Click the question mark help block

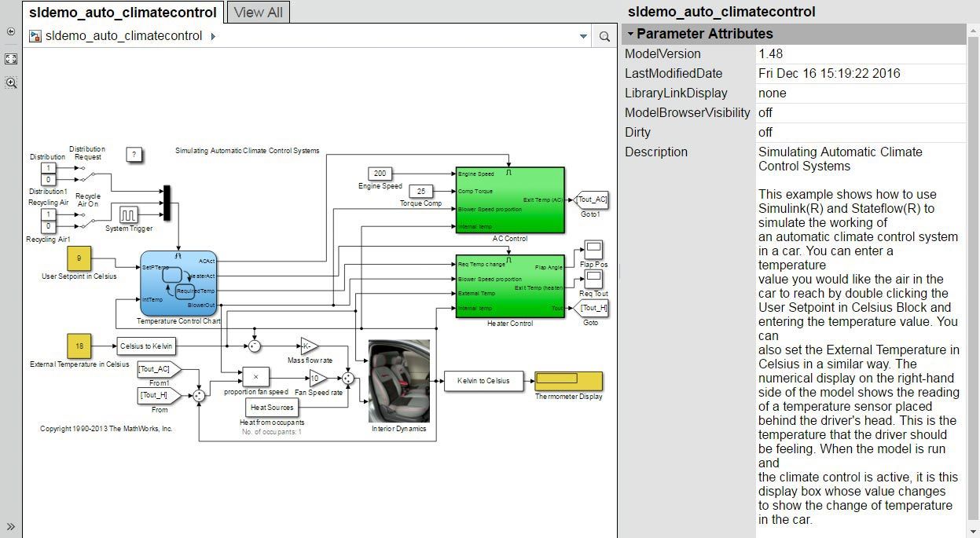point(134,155)
